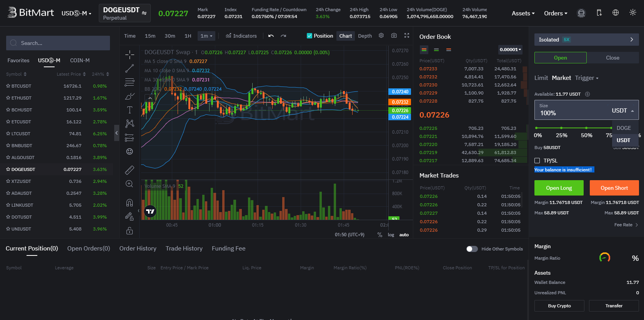Open the emoji icons tool
Screen dimensions: 644x320
point(130,151)
